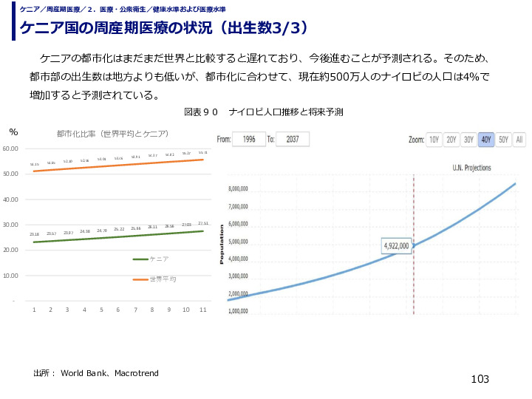Set chart zoom to 50Y

tap(503, 140)
